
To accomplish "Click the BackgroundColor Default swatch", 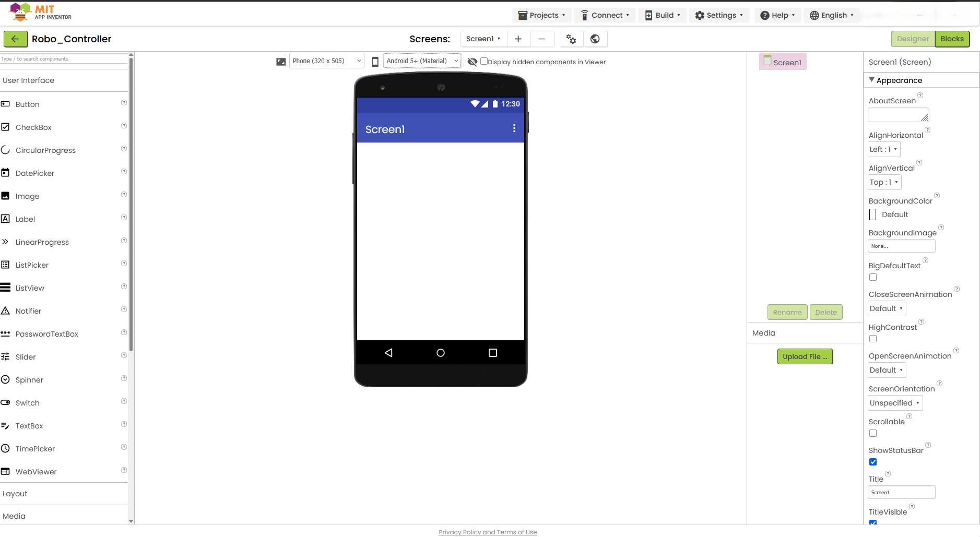I will pyautogui.click(x=872, y=214).
